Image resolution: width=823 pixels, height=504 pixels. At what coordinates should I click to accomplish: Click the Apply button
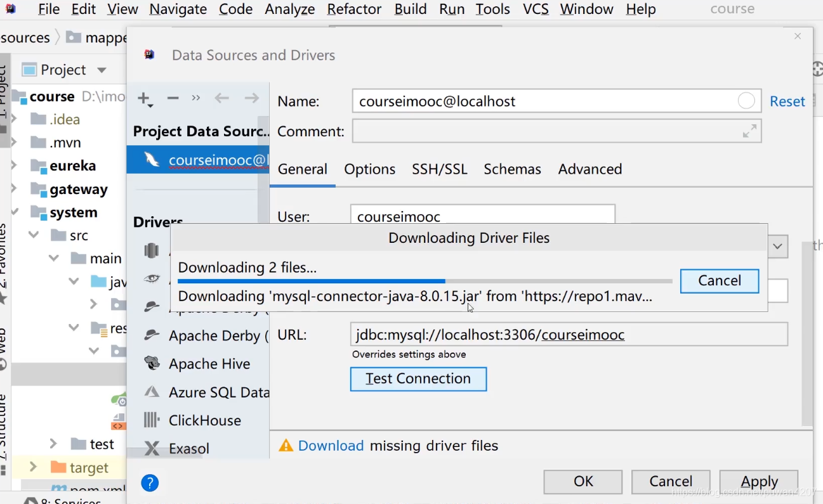click(x=760, y=482)
